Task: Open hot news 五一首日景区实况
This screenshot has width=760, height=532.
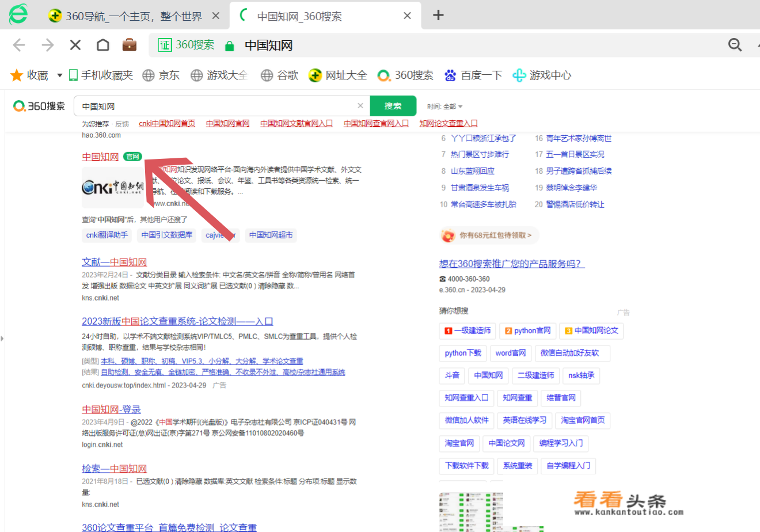Action: click(x=575, y=154)
